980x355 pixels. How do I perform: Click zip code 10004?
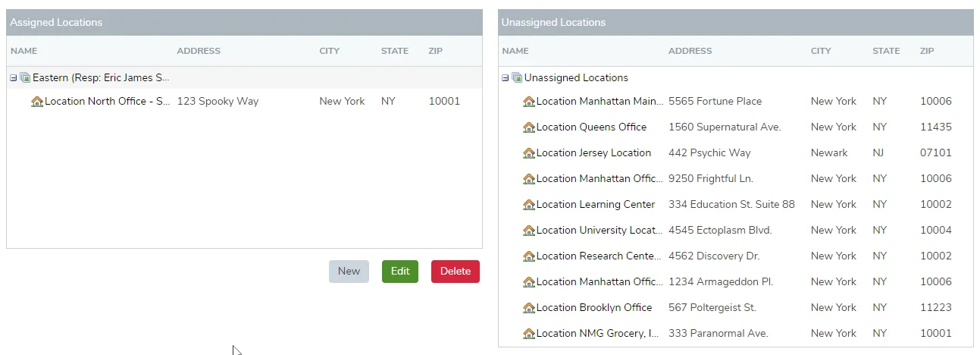tap(936, 231)
